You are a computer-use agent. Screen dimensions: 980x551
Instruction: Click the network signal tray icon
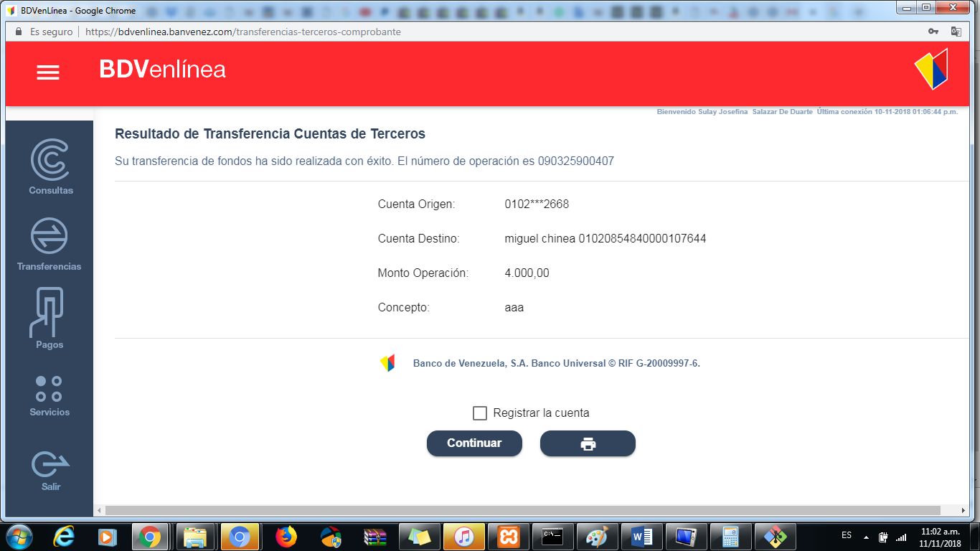pos(901,537)
